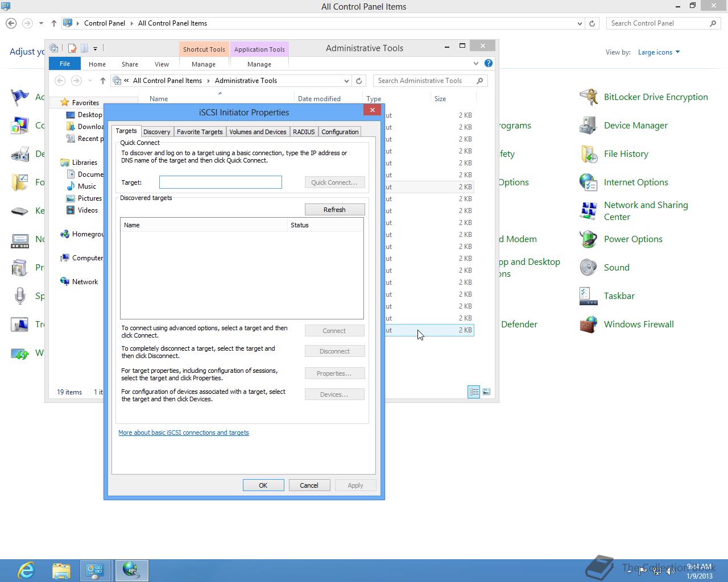Open the Discovery tab

point(157,132)
